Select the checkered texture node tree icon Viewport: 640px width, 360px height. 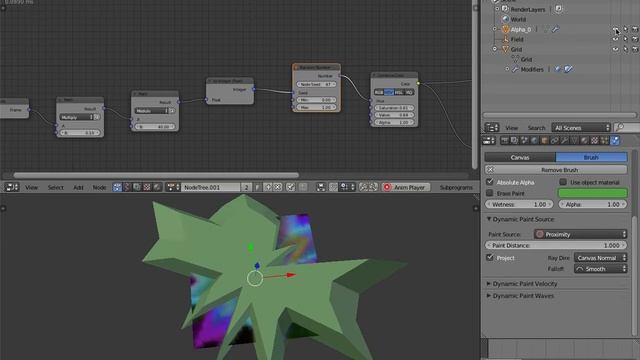pos(147,187)
